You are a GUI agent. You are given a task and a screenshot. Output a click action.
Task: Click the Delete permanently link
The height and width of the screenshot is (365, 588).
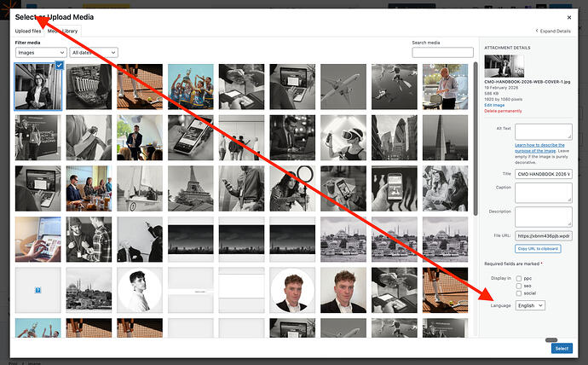coord(503,111)
